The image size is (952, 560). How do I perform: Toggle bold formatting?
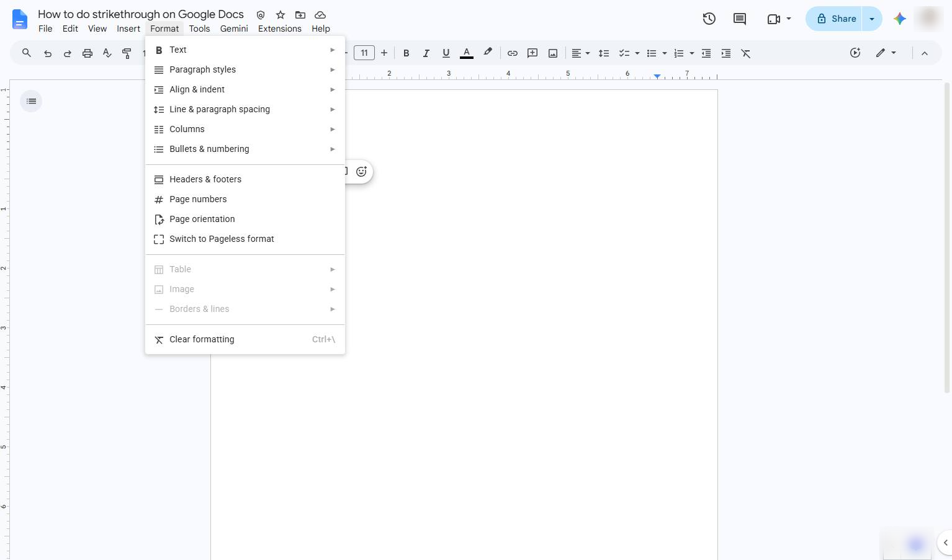point(406,53)
